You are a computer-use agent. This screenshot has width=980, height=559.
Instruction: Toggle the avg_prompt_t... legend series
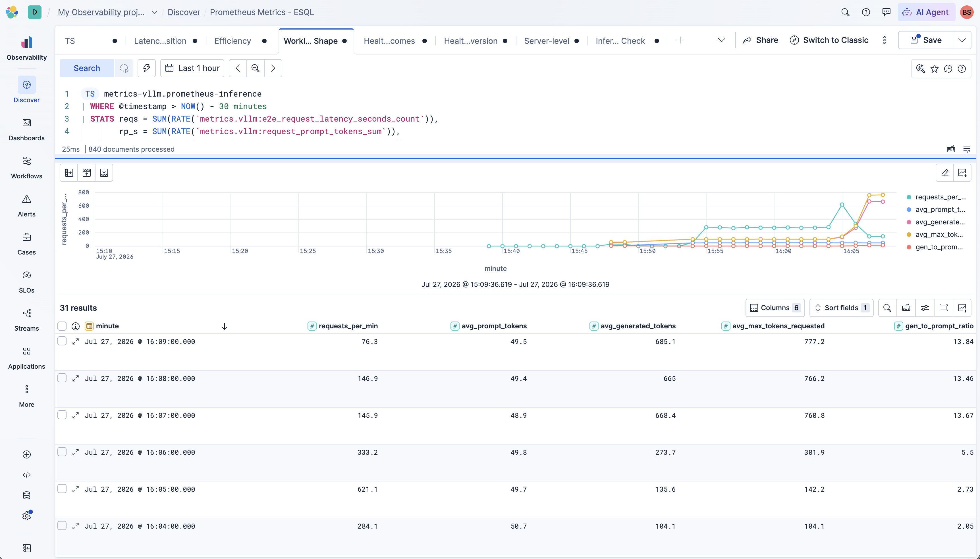coord(940,210)
